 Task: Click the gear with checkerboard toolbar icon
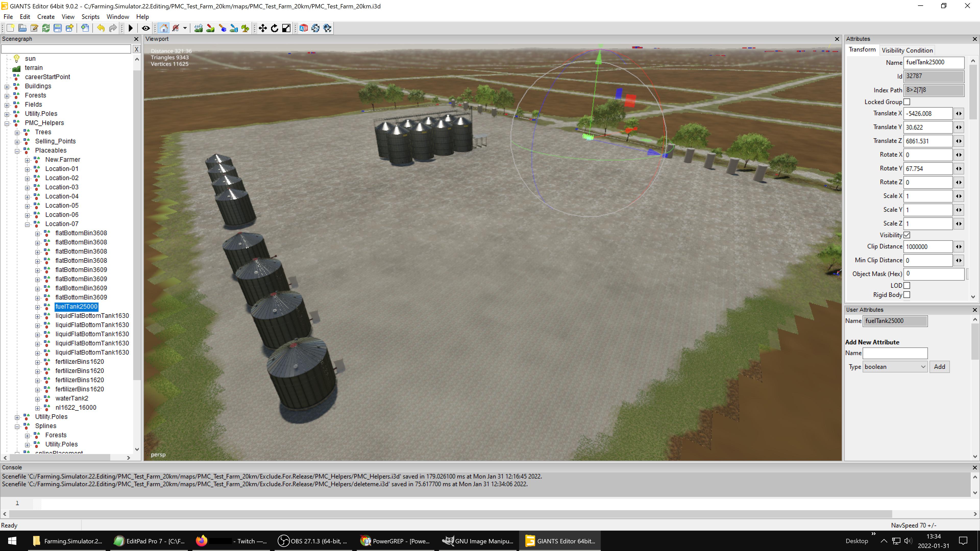[327, 28]
